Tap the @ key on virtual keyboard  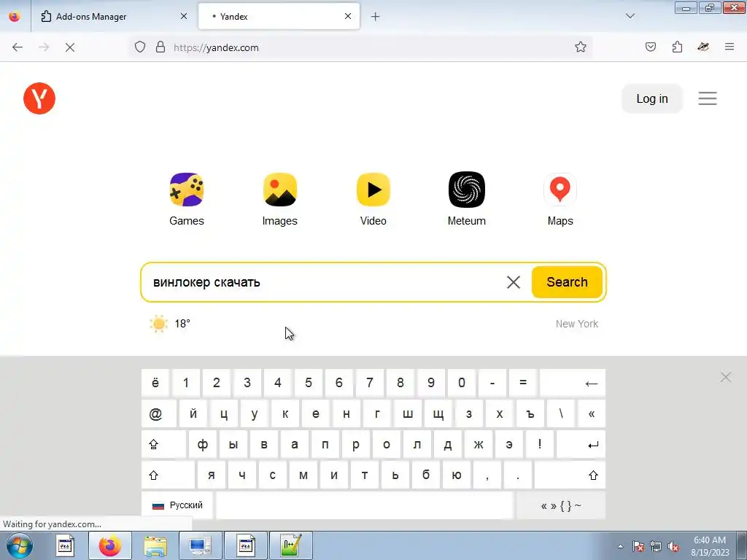coord(159,414)
